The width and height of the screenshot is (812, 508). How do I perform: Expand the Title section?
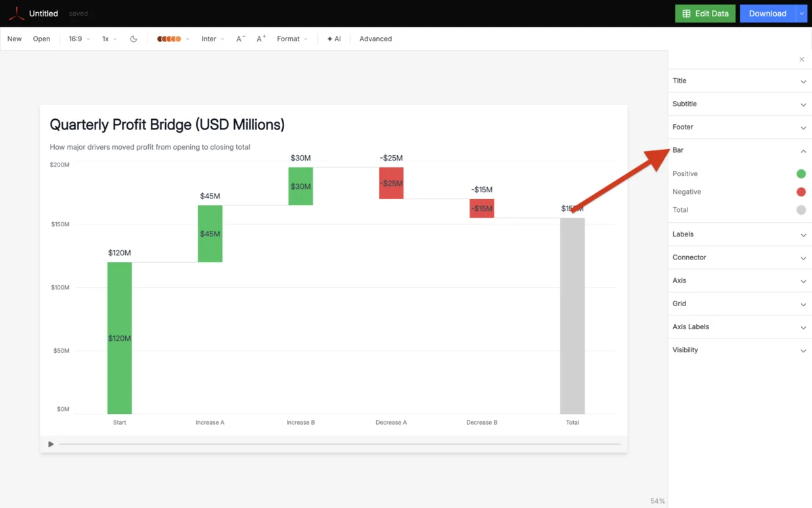click(740, 81)
